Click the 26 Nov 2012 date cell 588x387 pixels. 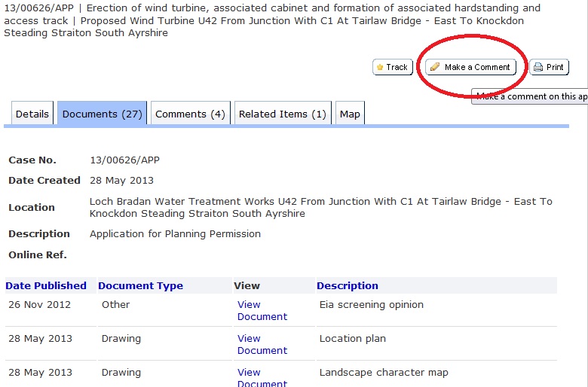click(x=39, y=305)
